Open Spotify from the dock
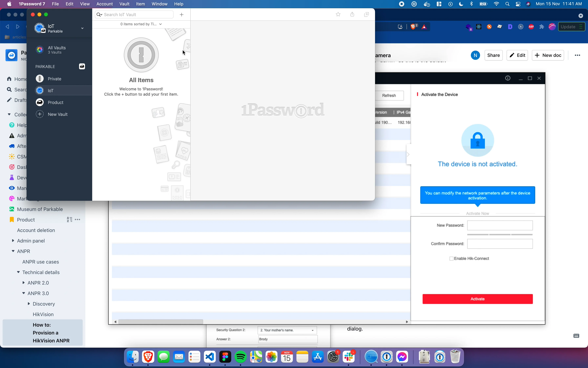 pos(241,357)
